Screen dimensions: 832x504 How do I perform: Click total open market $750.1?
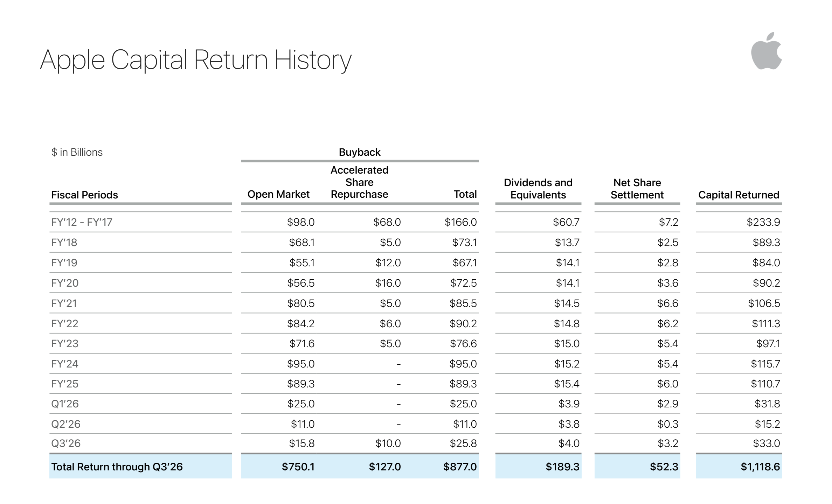(298, 467)
